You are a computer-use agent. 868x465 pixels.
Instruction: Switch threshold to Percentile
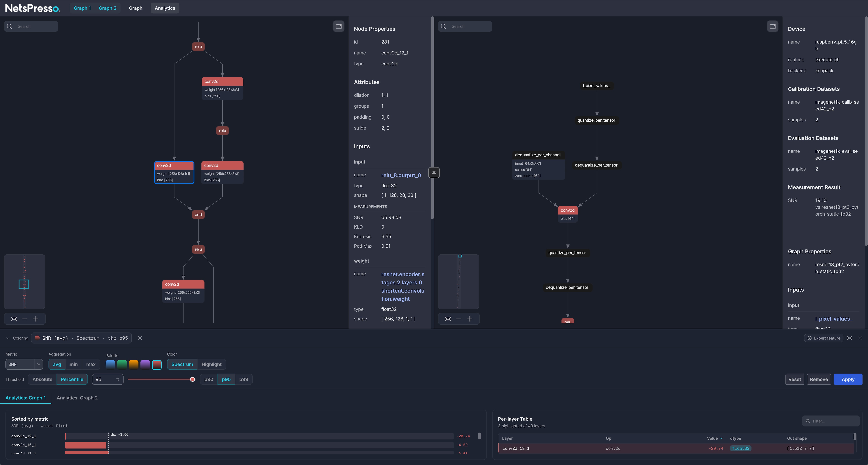tap(72, 379)
